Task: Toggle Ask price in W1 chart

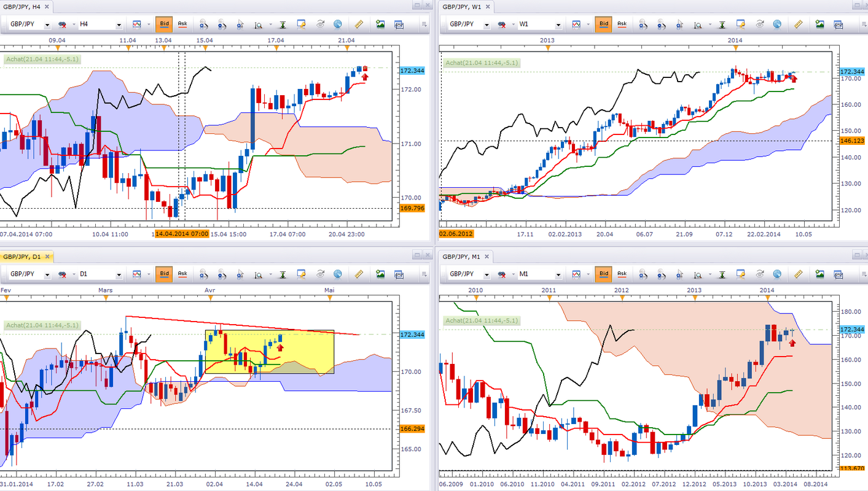Action: pos(622,25)
